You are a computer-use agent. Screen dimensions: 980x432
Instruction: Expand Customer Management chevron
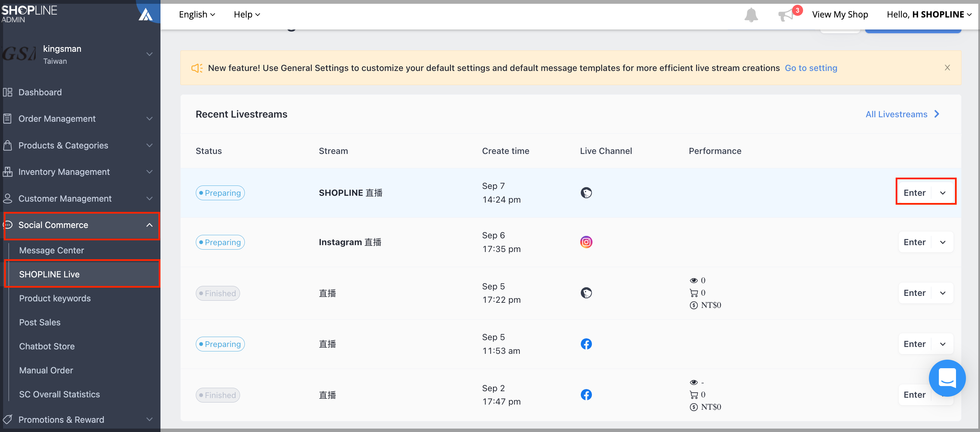(150, 199)
